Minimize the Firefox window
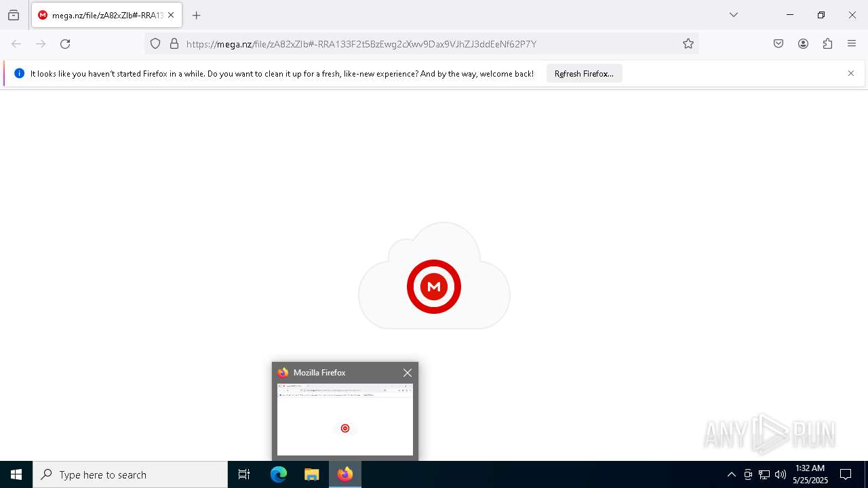Viewport: 868px width, 488px height. (790, 15)
